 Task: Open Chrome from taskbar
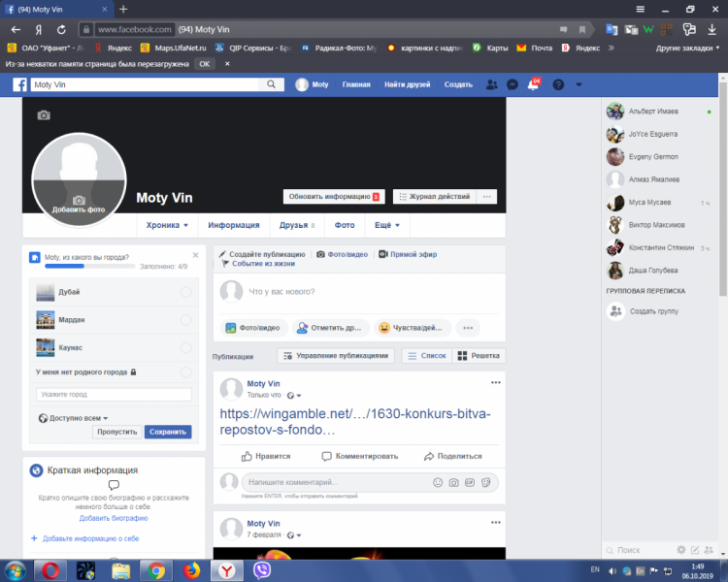tap(156, 570)
